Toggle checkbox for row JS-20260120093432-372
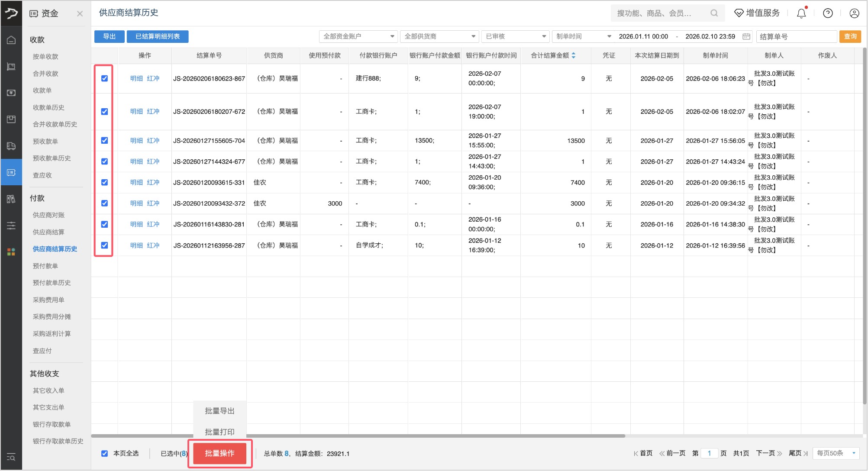 tap(104, 203)
